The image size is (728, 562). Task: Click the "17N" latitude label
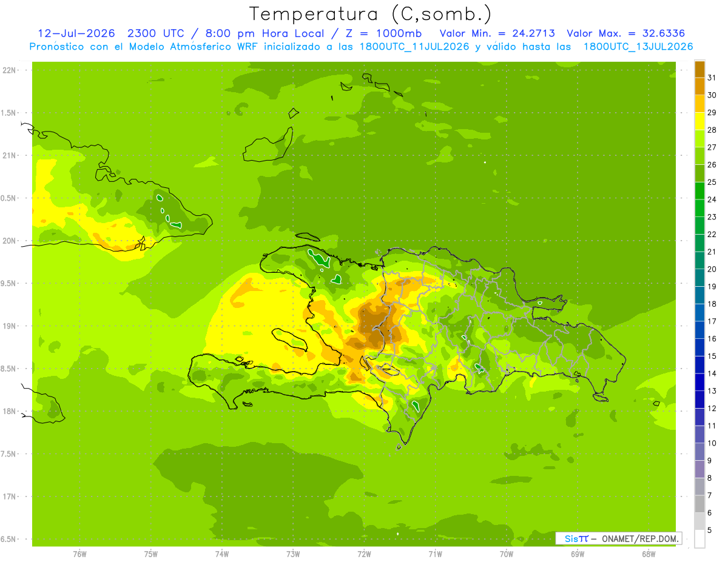point(10,497)
